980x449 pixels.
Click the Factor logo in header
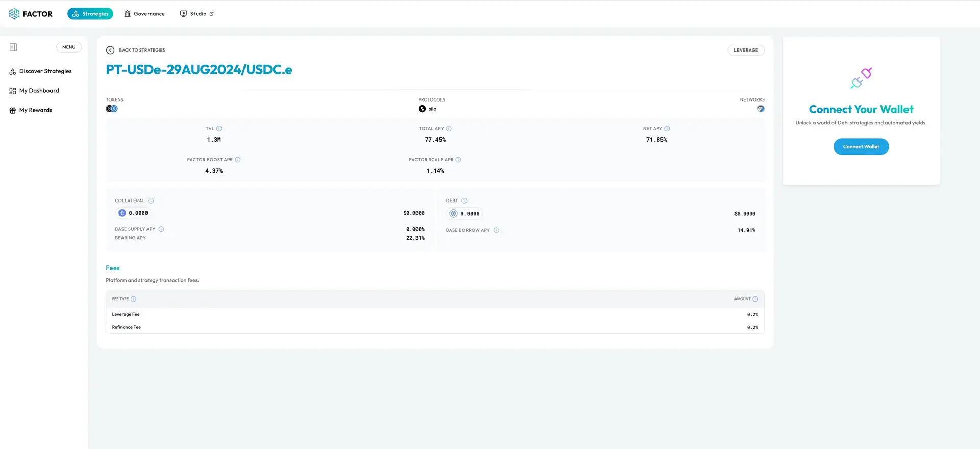[x=31, y=14]
